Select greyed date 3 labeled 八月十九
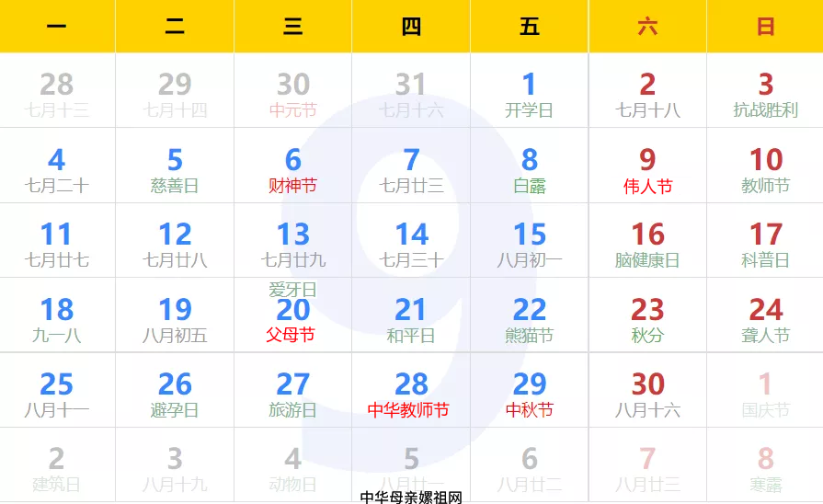Screen dimensions: 823x504 (x=175, y=465)
